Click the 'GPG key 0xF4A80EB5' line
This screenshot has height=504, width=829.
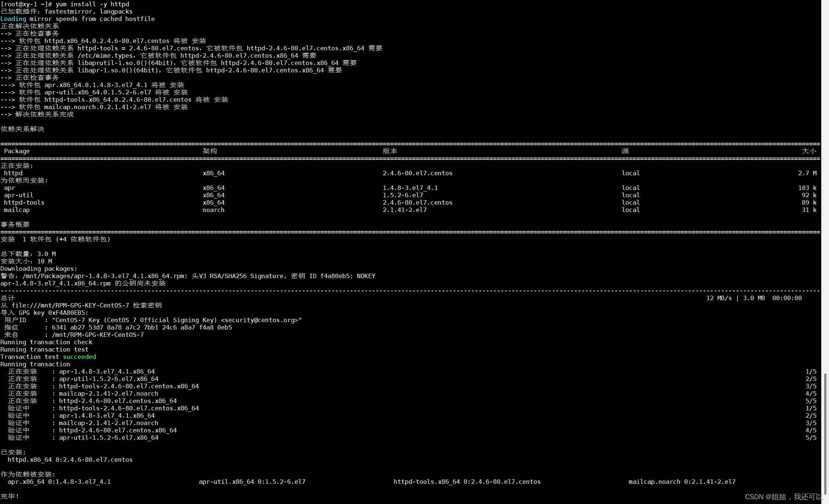(x=44, y=313)
